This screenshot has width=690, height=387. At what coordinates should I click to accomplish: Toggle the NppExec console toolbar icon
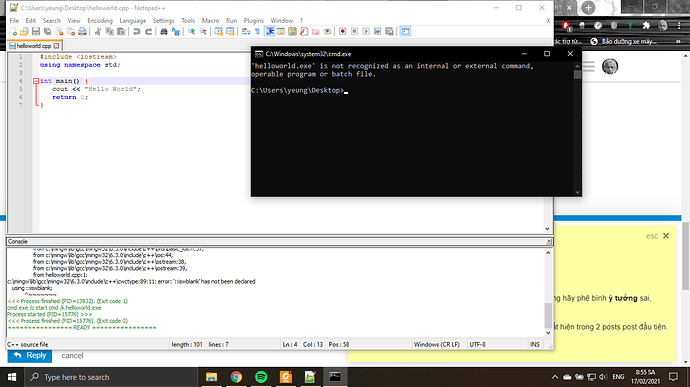405,32
